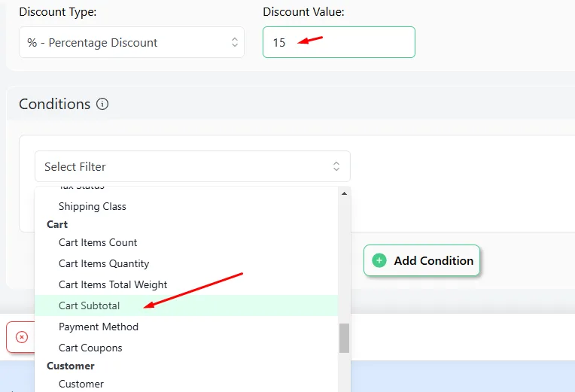The height and width of the screenshot is (392, 575).
Task: Click the Discount Type label
Action: (57, 12)
